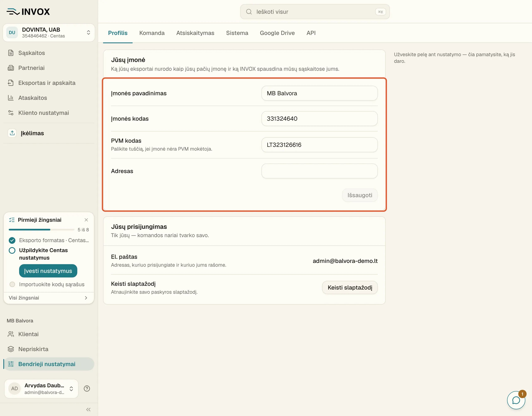Switch to the API tab
This screenshot has height=416, width=532.
pos(311,33)
